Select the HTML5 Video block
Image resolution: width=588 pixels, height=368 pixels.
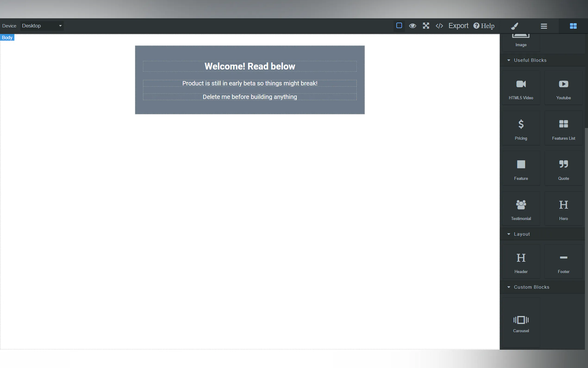521,88
